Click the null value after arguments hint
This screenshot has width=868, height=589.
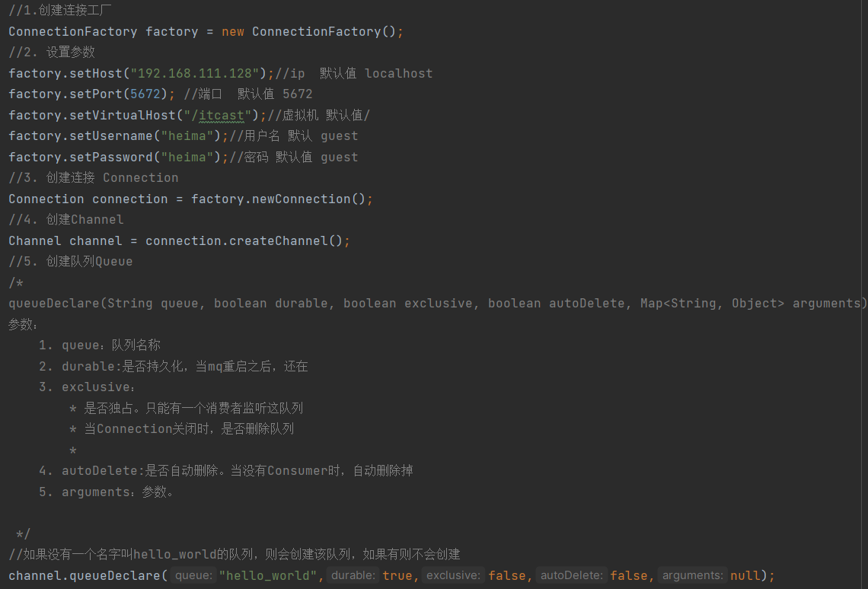pos(745,576)
